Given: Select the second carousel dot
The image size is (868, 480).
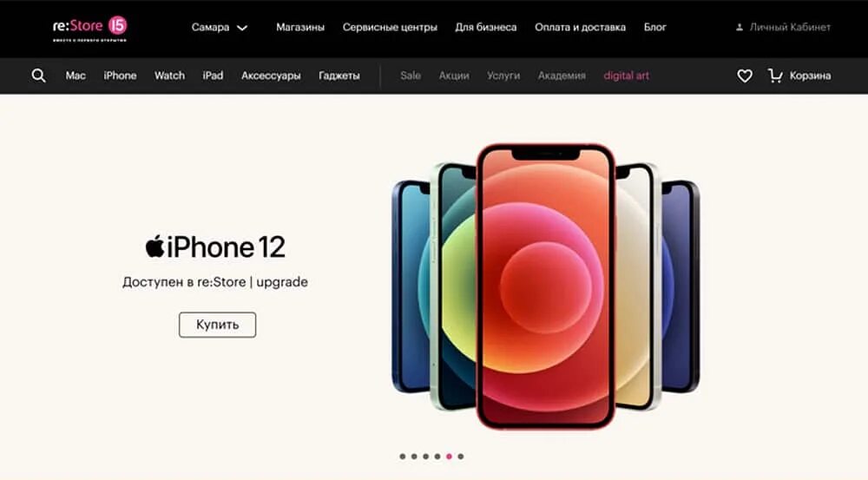Looking at the screenshot, I should (x=414, y=457).
